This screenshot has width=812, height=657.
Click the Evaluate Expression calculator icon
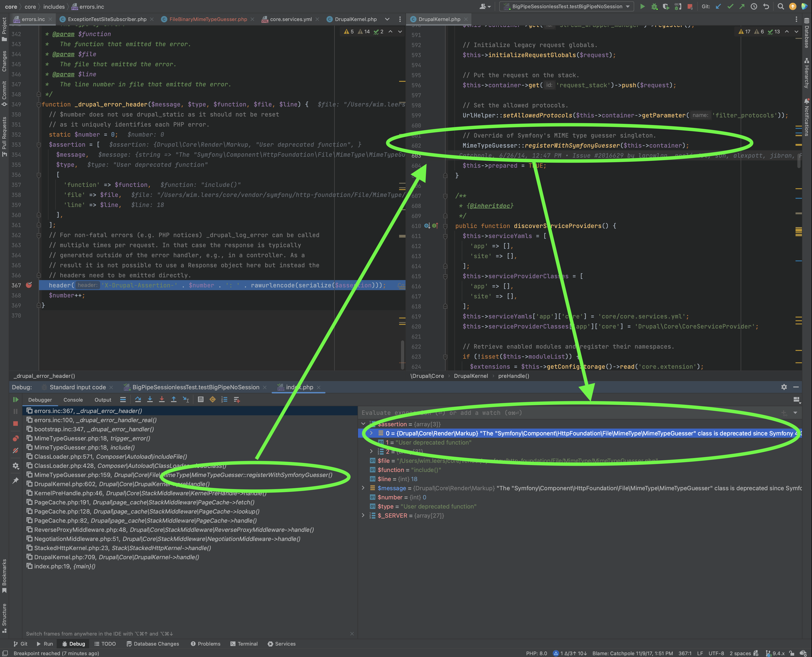(201, 400)
